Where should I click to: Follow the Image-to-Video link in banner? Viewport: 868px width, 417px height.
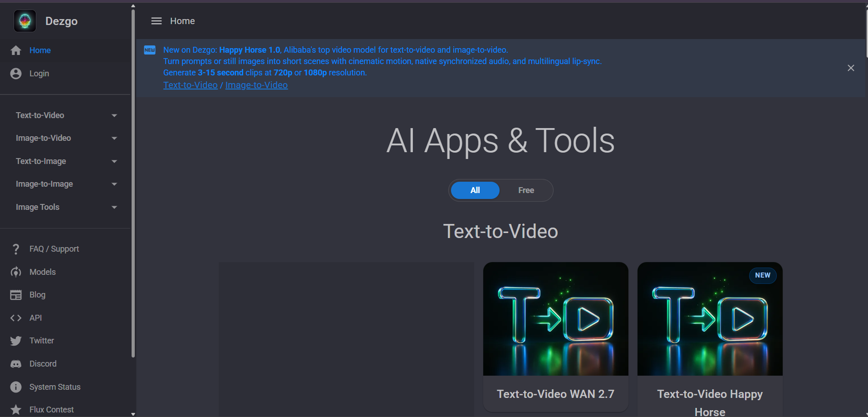pos(256,85)
